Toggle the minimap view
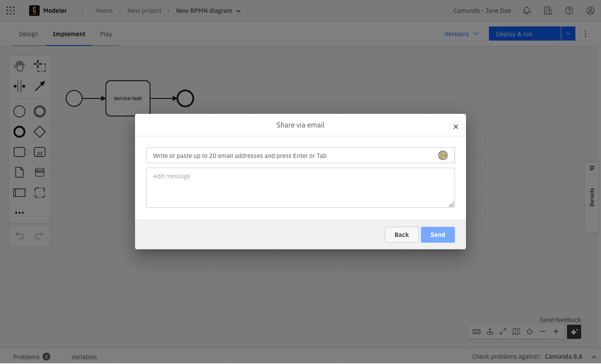601x364 pixels. point(516,332)
